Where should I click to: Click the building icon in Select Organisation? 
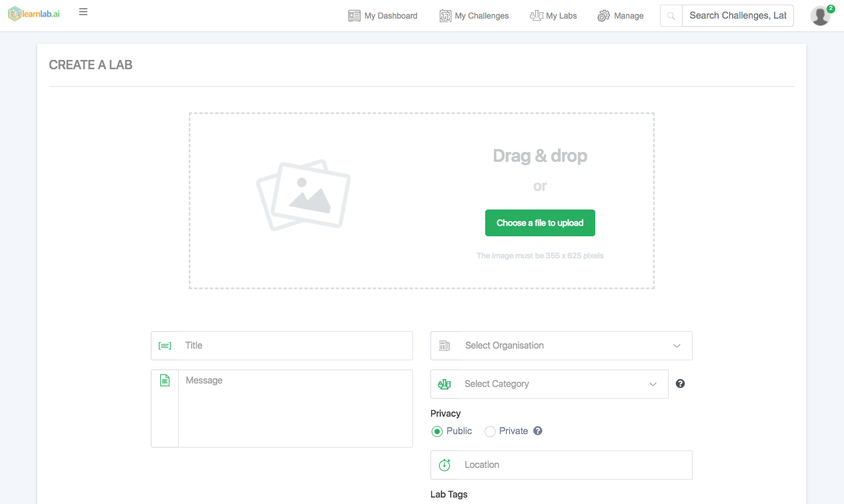444,345
